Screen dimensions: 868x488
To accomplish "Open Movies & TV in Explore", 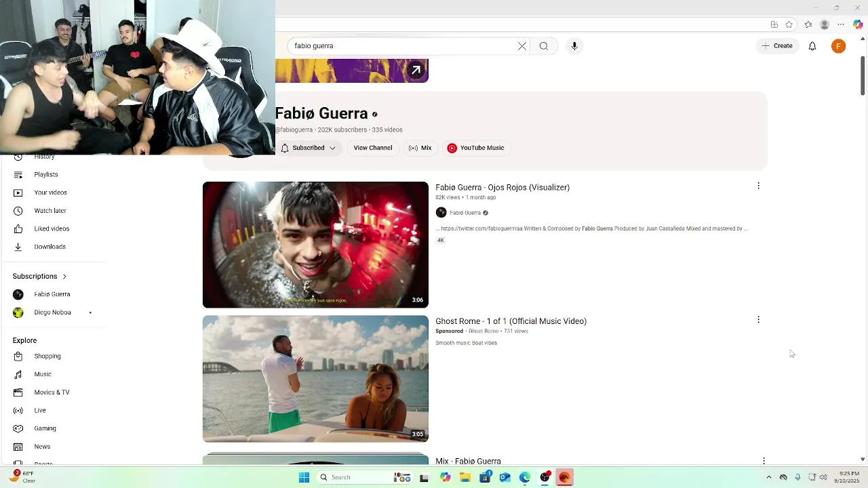I will (53, 392).
